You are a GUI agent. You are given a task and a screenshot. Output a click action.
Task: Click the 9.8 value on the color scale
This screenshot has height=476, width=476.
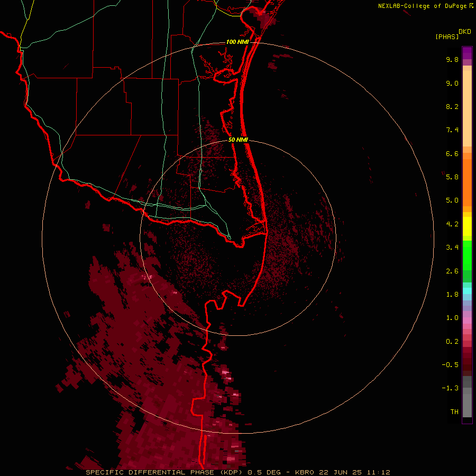pyautogui.click(x=452, y=59)
